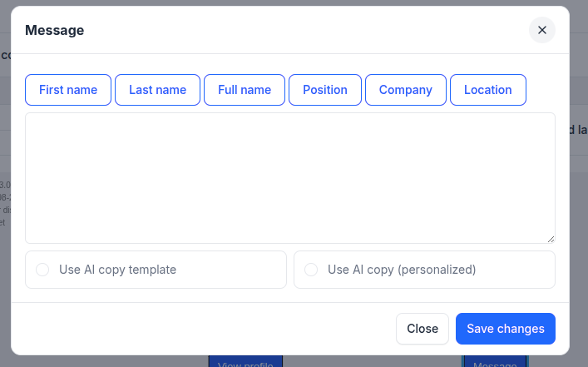Save the message with Save changes
The width and height of the screenshot is (588, 367).
point(505,329)
